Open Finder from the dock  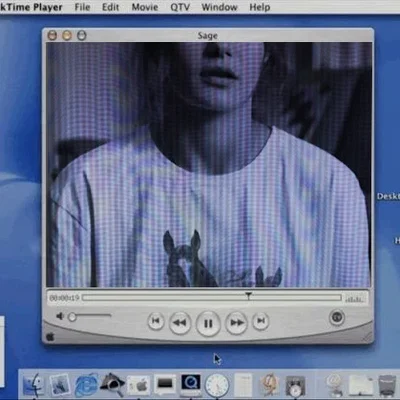(33, 385)
